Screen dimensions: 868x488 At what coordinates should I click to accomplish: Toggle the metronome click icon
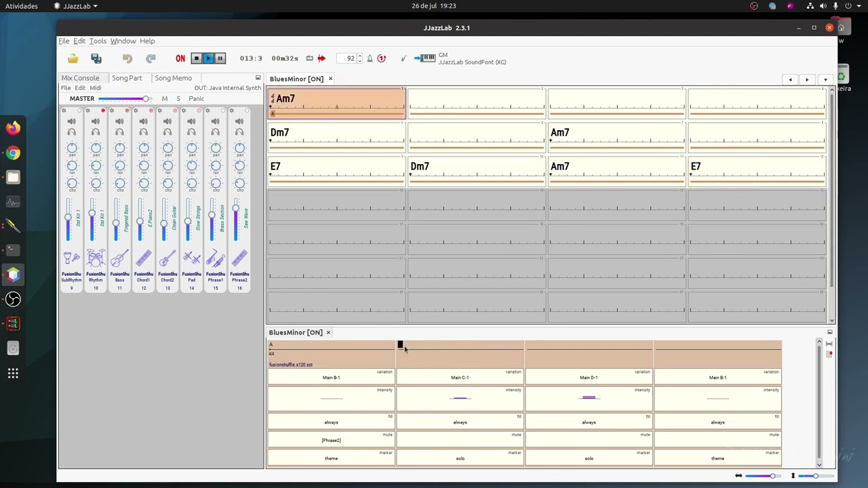[370, 58]
